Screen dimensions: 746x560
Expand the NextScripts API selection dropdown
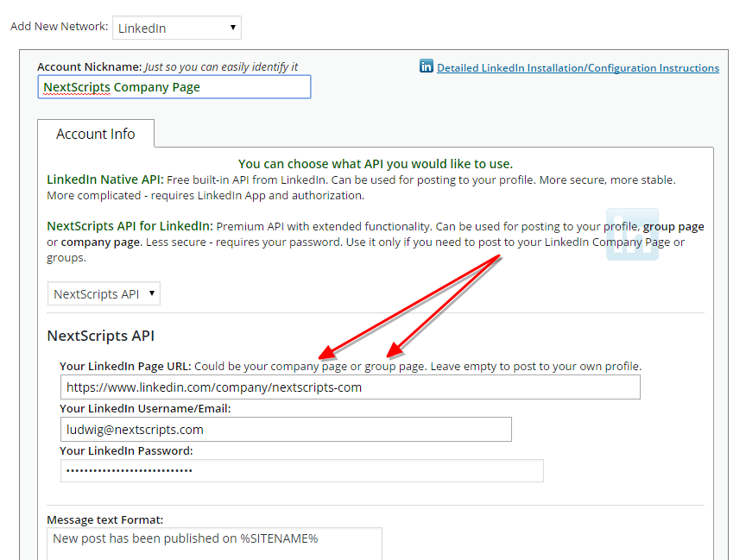point(104,293)
